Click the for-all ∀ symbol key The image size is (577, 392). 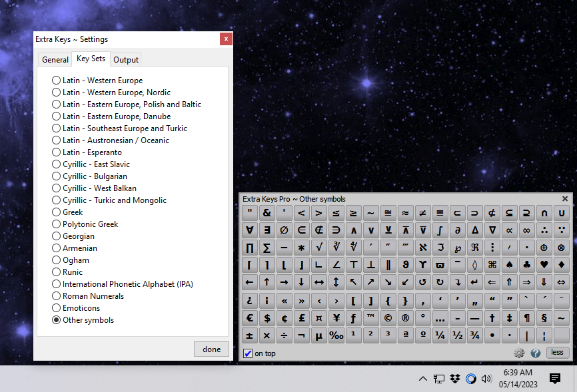coord(249,230)
